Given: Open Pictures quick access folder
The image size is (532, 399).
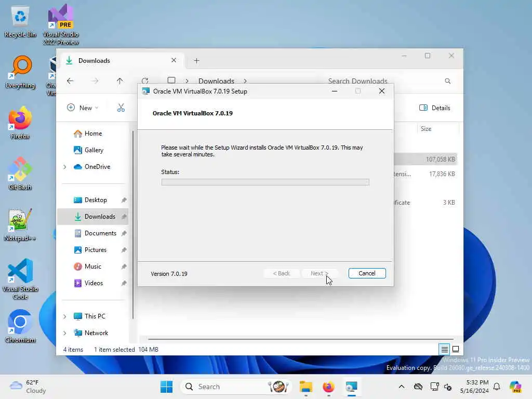Looking at the screenshot, I should point(96,250).
